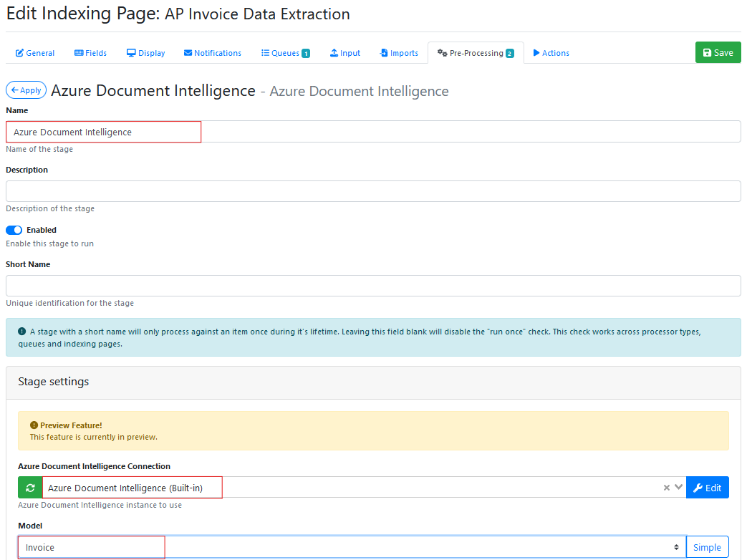
Task: Toggle the Enabled switch off
Action: click(14, 230)
